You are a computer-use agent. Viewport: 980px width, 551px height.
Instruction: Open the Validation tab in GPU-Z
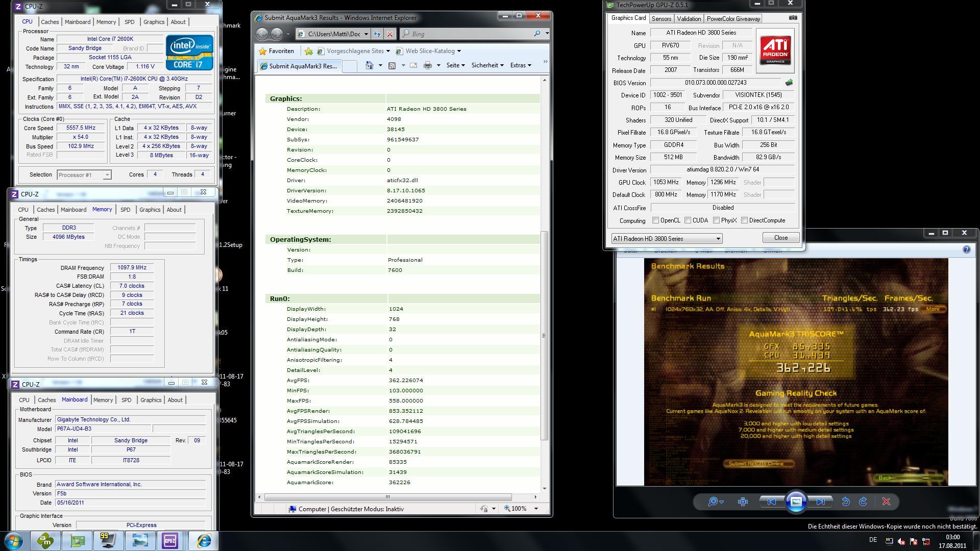coord(689,19)
